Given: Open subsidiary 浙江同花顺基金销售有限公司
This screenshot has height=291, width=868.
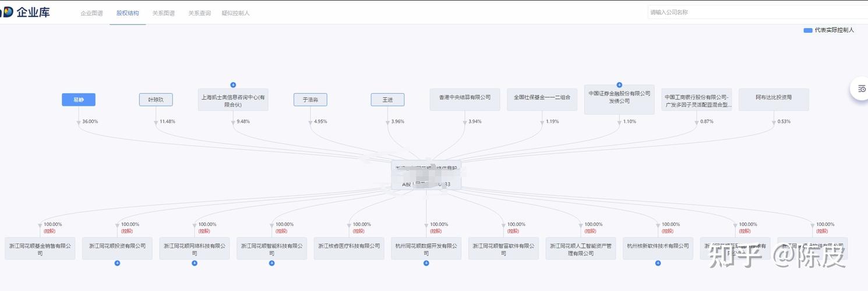Looking at the screenshot, I should [40, 249].
